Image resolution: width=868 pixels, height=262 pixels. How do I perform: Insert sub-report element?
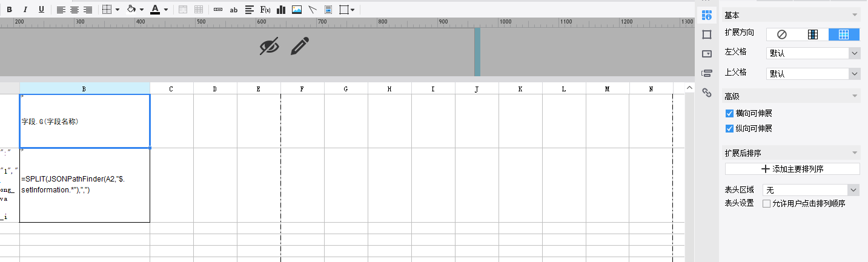[328, 10]
